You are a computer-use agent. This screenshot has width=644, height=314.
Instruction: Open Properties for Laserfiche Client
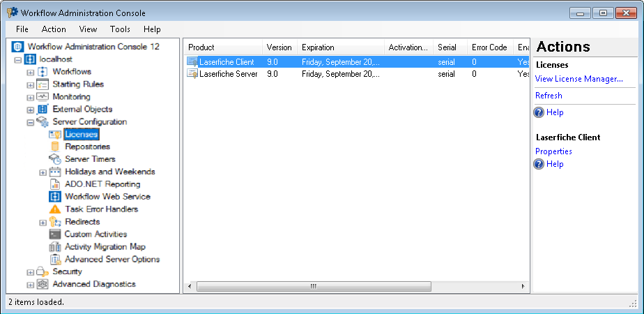[x=553, y=151]
